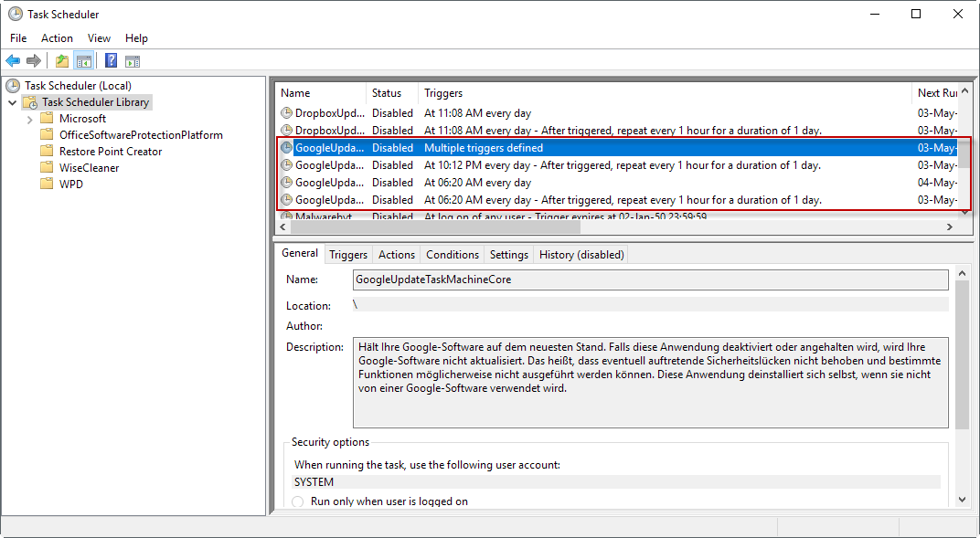Click the WPD folder icon
This screenshot has width=980, height=538.
point(47,184)
